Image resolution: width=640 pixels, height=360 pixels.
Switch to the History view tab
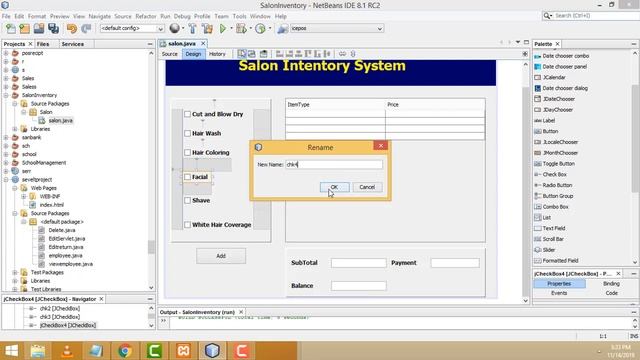(217, 54)
